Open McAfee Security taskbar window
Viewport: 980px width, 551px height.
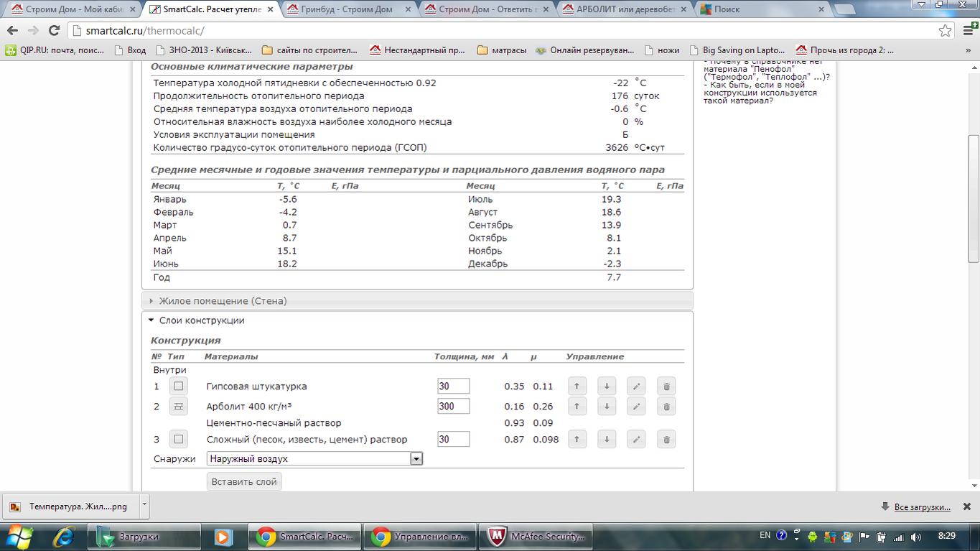tap(537, 537)
